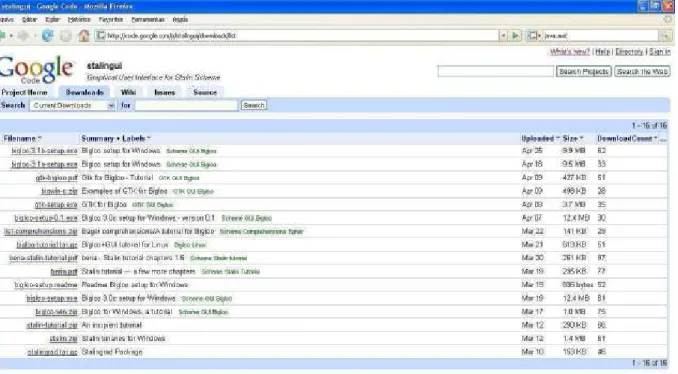
Task: Click the downloads search text field
Action: [186, 105]
